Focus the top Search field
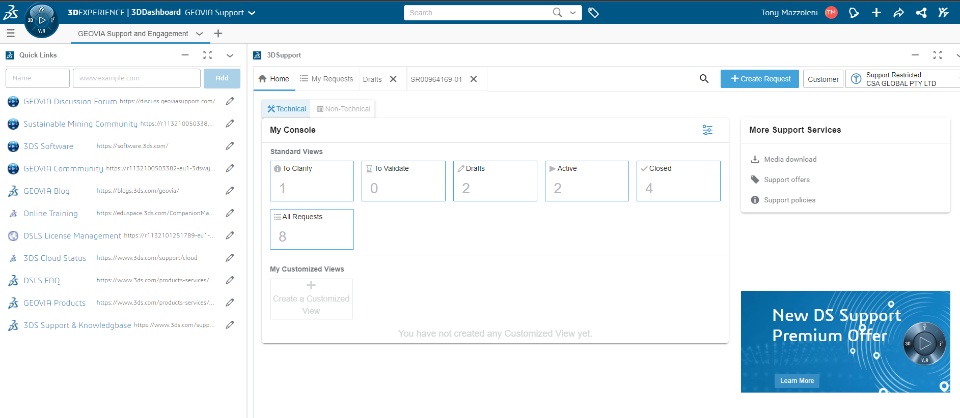960x418 pixels. (480, 12)
